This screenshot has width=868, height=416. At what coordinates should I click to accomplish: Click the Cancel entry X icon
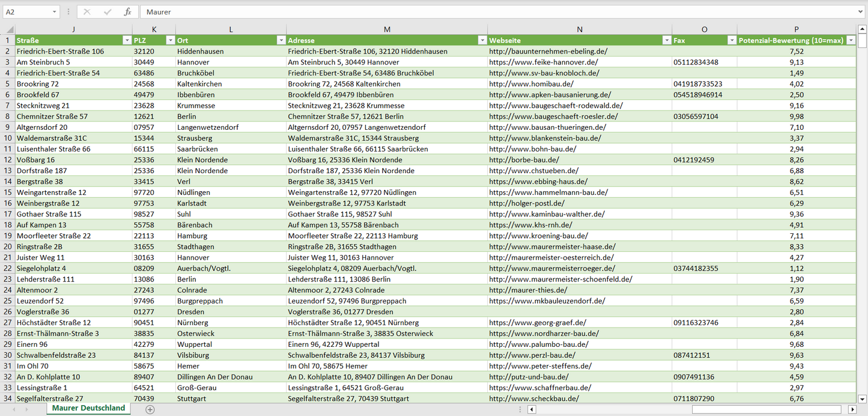(x=87, y=12)
